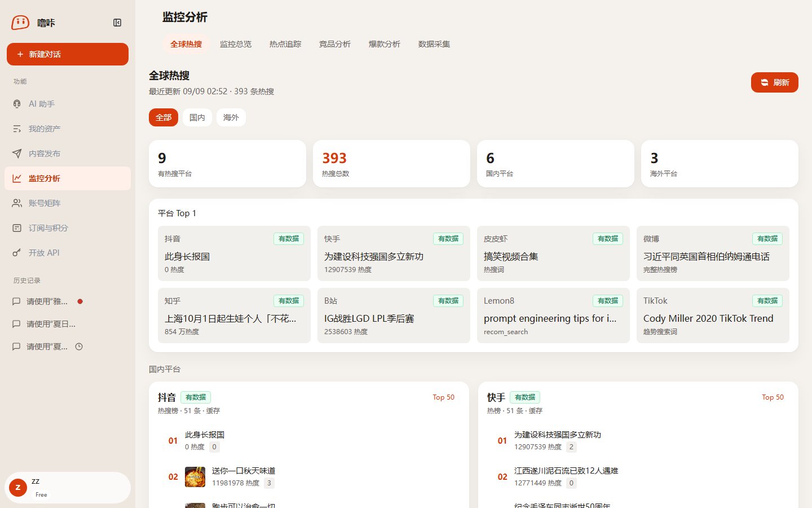Click the 393 热搜总数 stat card

click(391, 164)
